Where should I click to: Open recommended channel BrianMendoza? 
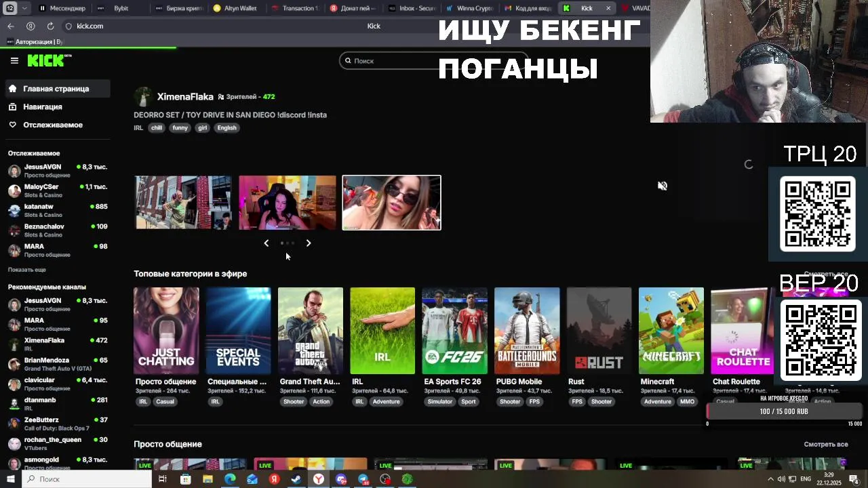coord(58,364)
